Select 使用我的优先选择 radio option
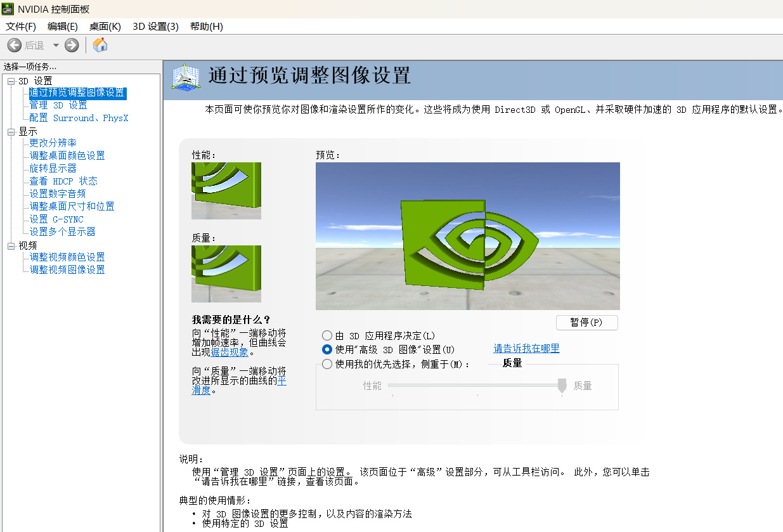The height and width of the screenshot is (532, 783). point(327,364)
